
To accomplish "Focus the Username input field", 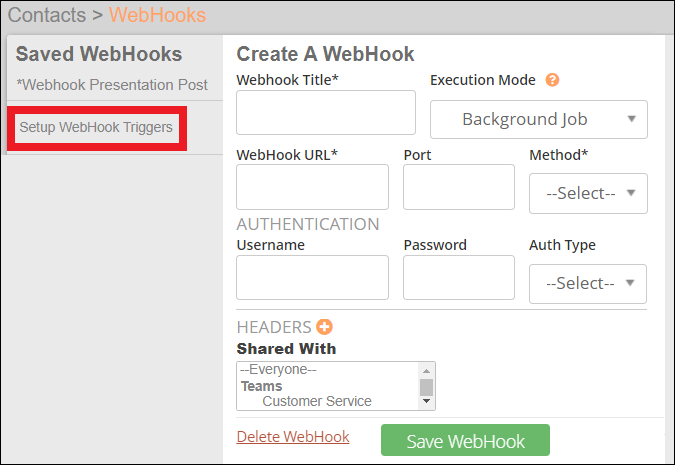I will coord(313,277).
